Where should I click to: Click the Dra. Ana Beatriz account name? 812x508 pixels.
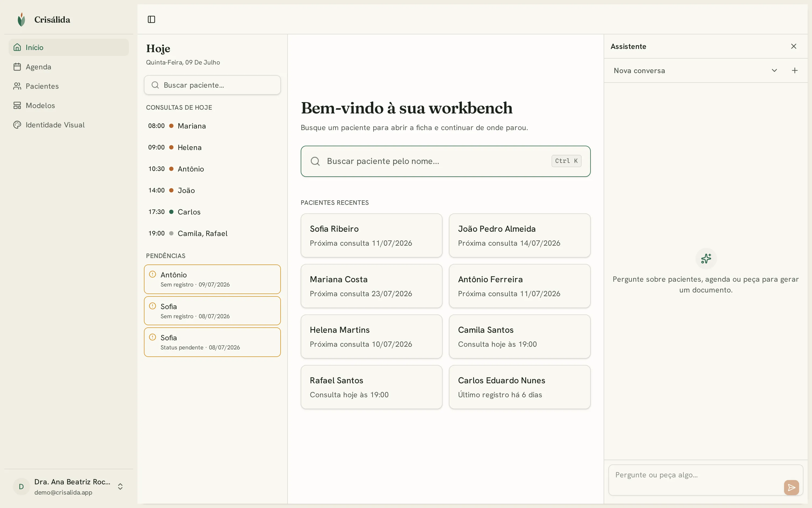72,482
